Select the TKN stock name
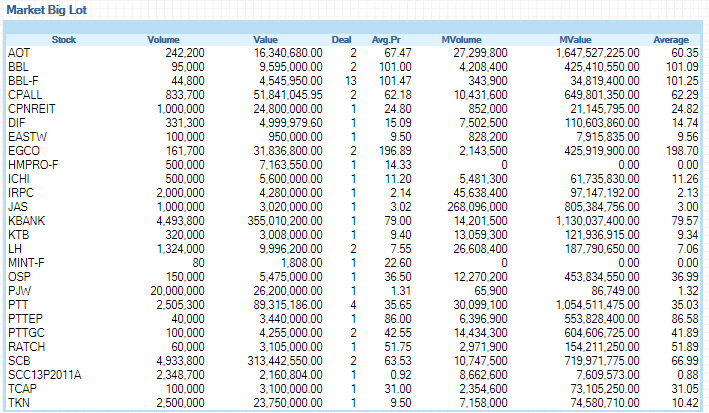This screenshot has height=413, width=709. pos(19,404)
